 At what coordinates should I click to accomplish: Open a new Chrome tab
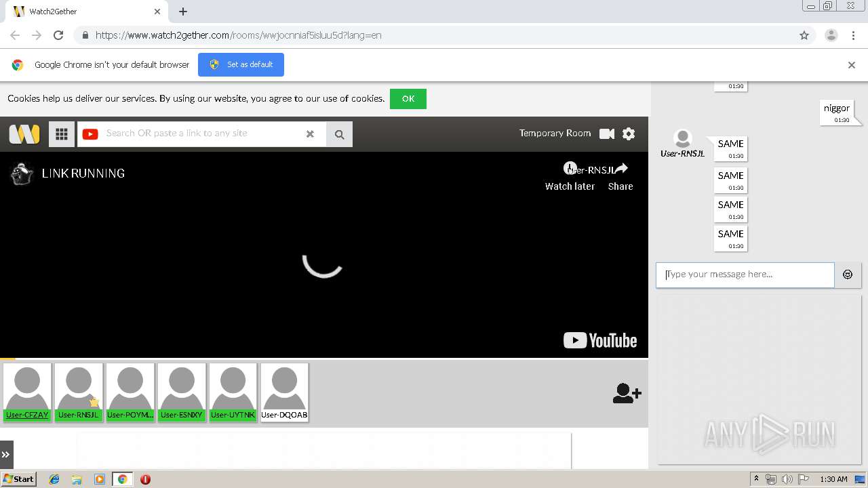click(183, 12)
